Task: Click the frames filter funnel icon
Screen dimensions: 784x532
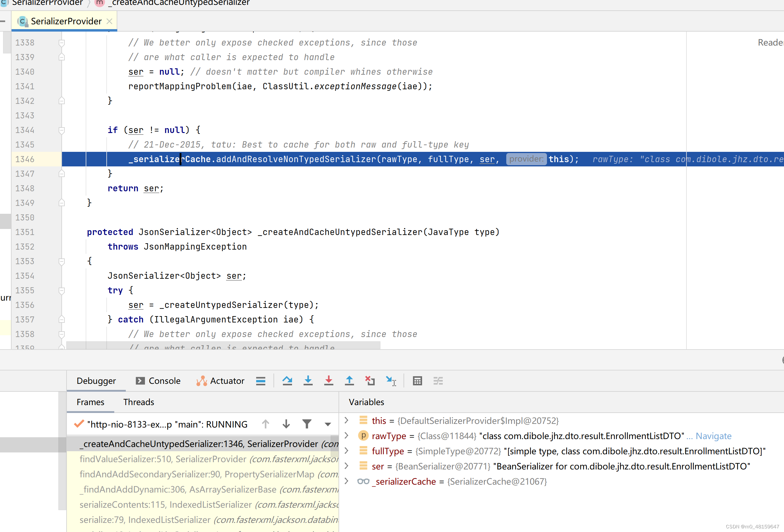Action: [x=307, y=424]
